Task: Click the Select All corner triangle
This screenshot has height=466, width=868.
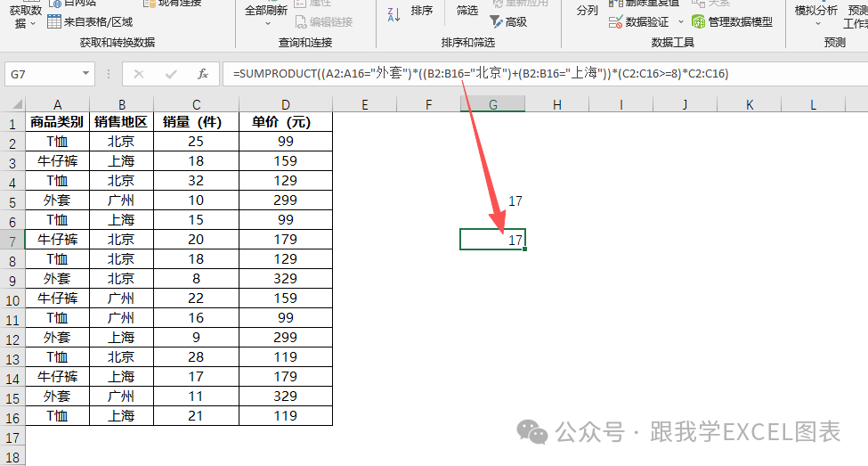Action: click(x=17, y=104)
